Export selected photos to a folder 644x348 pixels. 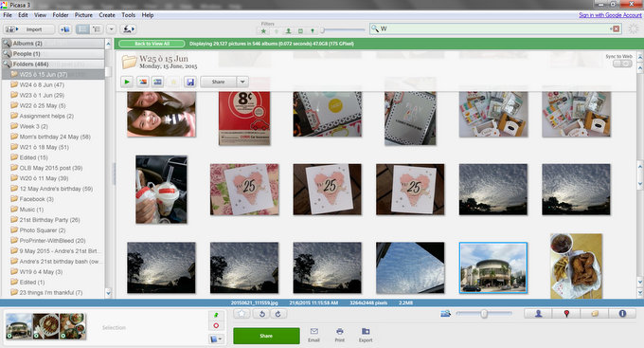(366, 336)
